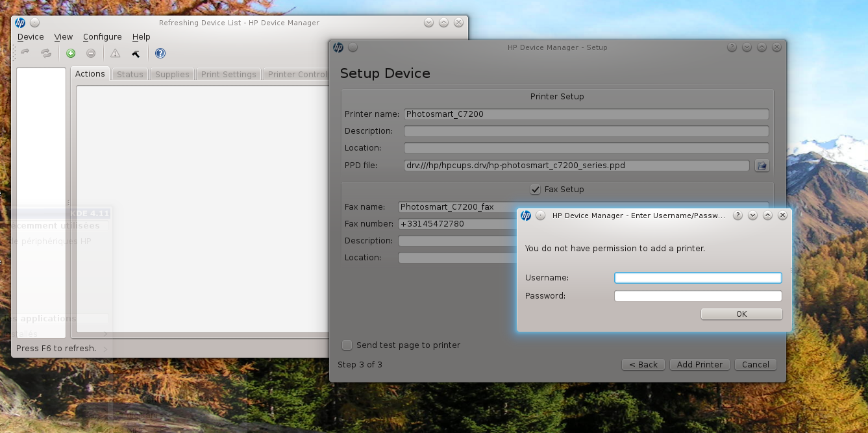868x433 pixels.
Task: Switch to the Actions tab
Action: (x=90, y=74)
